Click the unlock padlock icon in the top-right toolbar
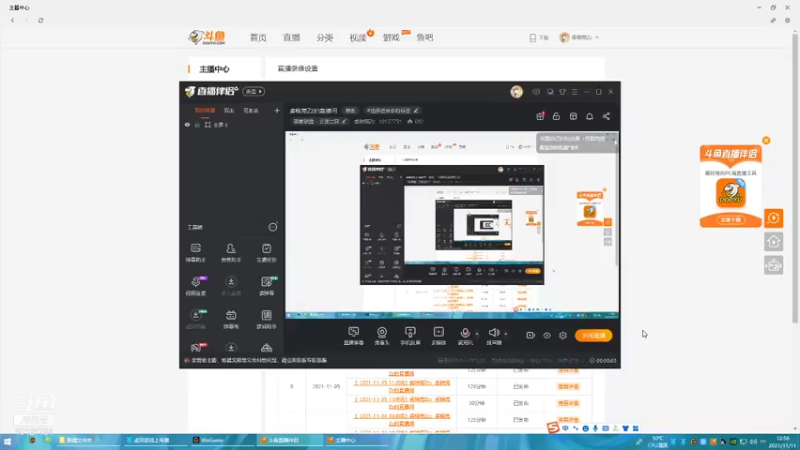 click(556, 116)
